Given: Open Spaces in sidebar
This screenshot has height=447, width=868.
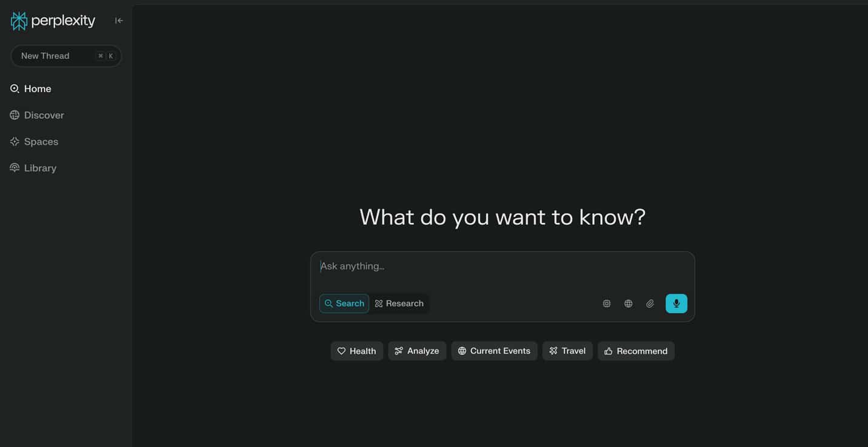Looking at the screenshot, I should (34, 142).
